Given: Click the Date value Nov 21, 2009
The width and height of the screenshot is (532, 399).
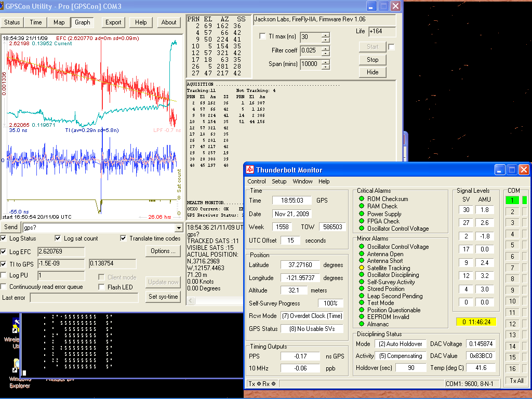Looking at the screenshot, I should pyautogui.click(x=292, y=214).
